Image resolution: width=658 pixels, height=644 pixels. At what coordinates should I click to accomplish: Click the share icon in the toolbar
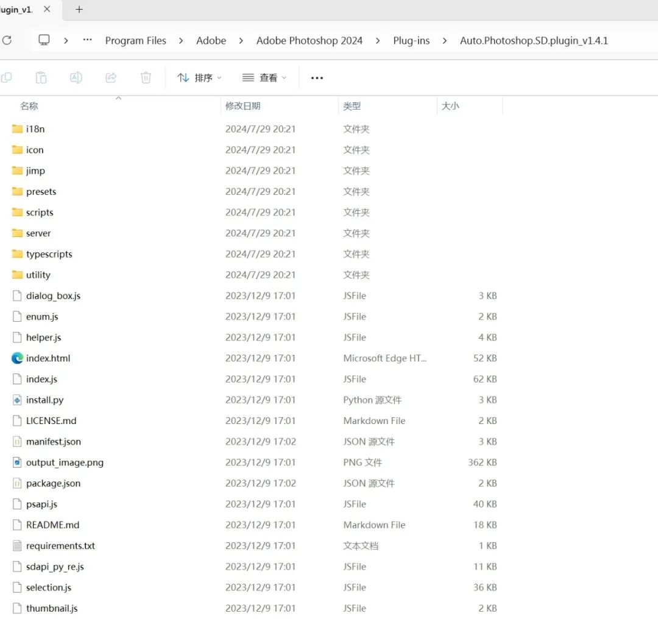[x=111, y=77]
